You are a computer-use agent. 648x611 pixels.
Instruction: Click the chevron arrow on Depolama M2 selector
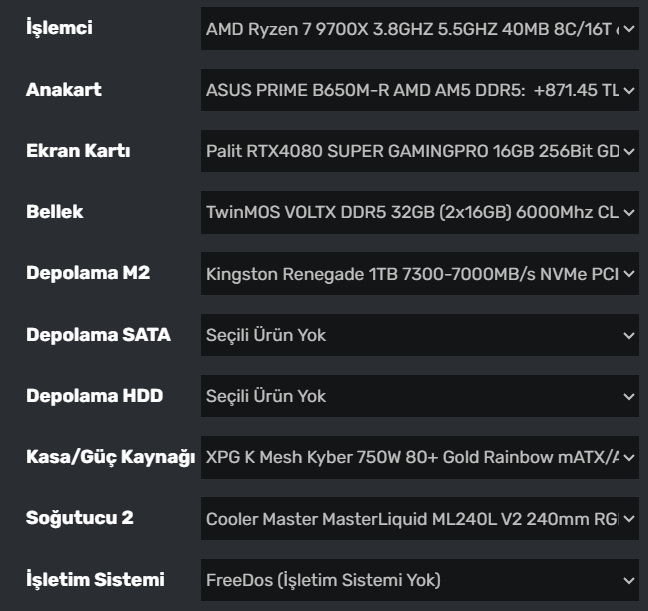click(x=628, y=274)
